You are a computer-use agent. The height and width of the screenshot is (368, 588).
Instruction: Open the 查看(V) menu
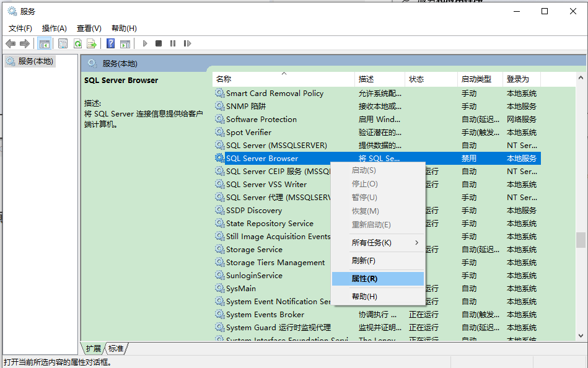(89, 28)
